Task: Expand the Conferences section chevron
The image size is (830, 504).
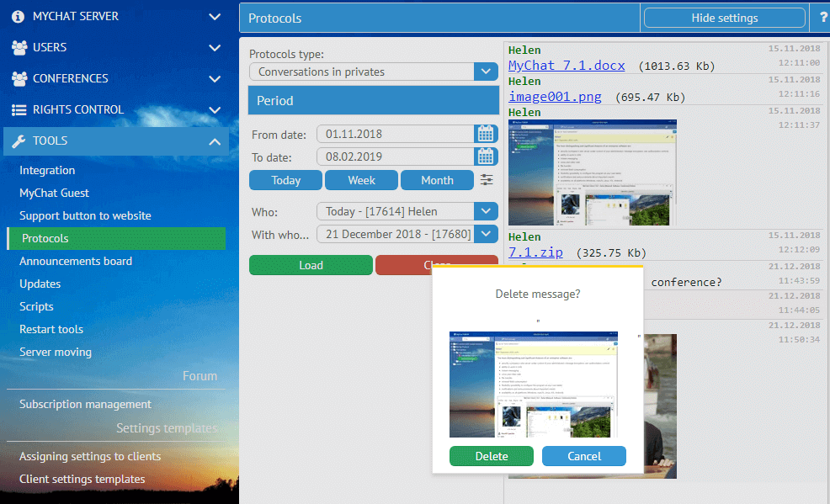Action: pos(215,79)
